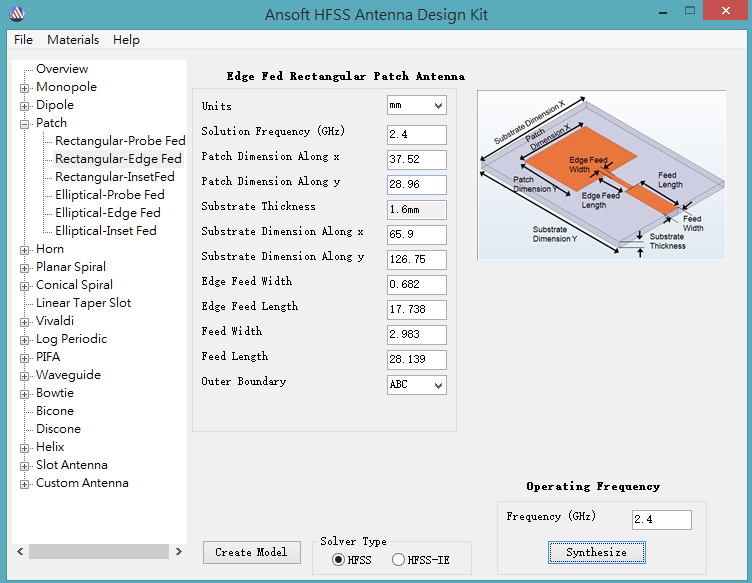Click the patch antenna diagram image
Screen dimensions: 752x583
601,175
